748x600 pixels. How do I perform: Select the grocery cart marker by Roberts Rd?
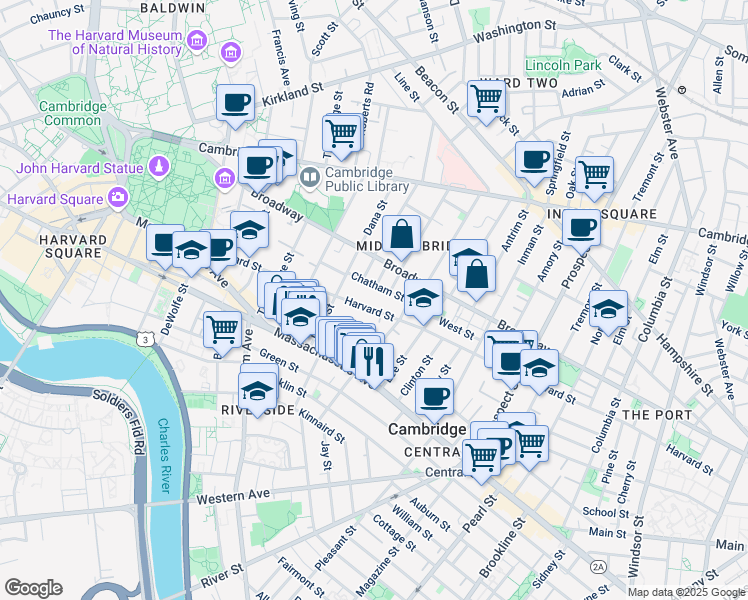(341, 136)
